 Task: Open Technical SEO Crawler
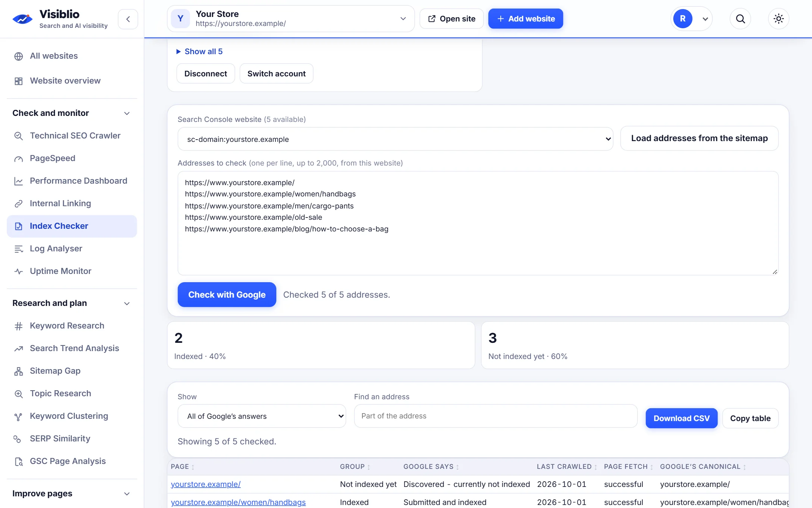click(72, 136)
